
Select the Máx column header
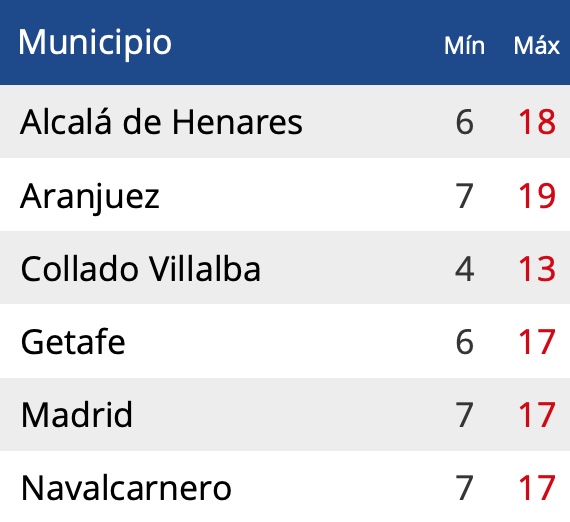[536, 46]
